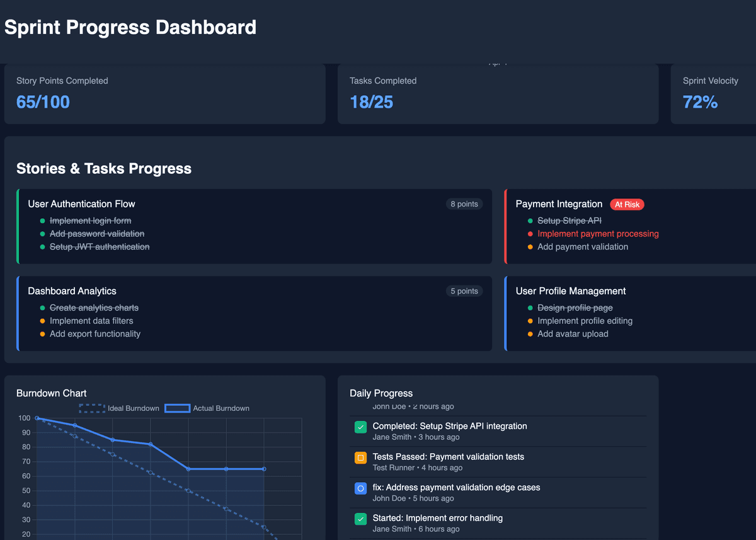This screenshot has width=756, height=540.
Task: Click the orange dot next to Add avatar upload
Action: pyautogui.click(x=530, y=334)
